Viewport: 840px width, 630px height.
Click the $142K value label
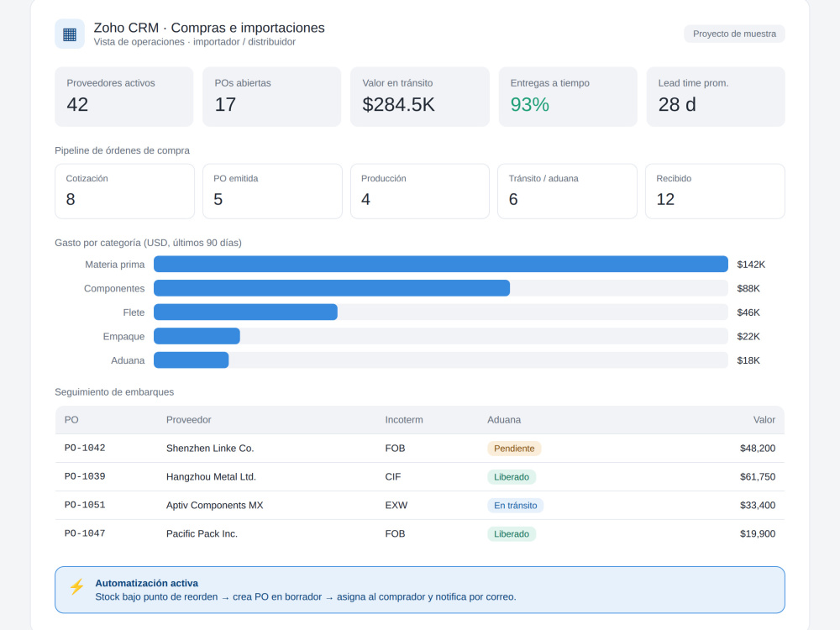(751, 265)
